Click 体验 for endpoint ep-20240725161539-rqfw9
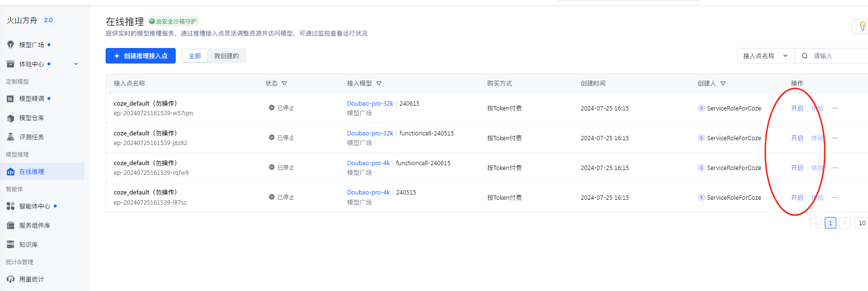 point(817,168)
